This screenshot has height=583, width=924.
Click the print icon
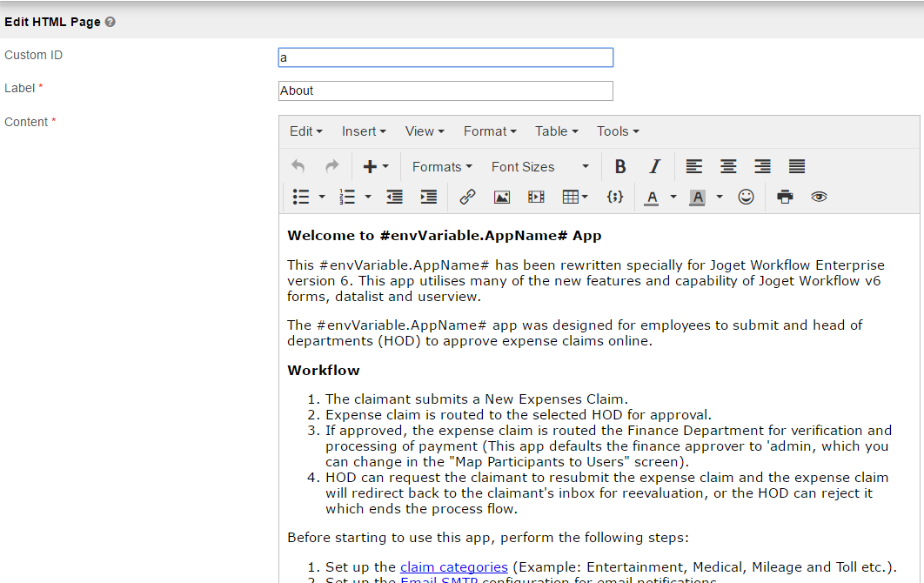pos(785,197)
